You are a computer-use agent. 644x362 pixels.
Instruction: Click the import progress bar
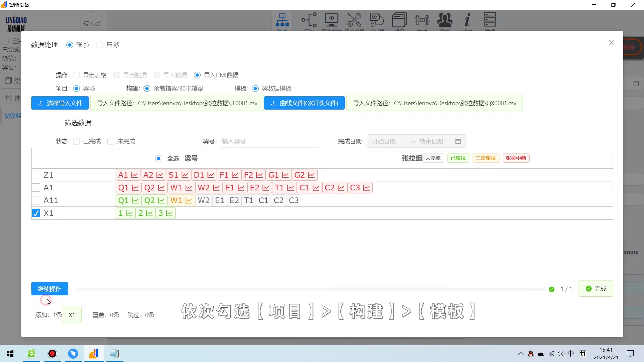click(310, 289)
